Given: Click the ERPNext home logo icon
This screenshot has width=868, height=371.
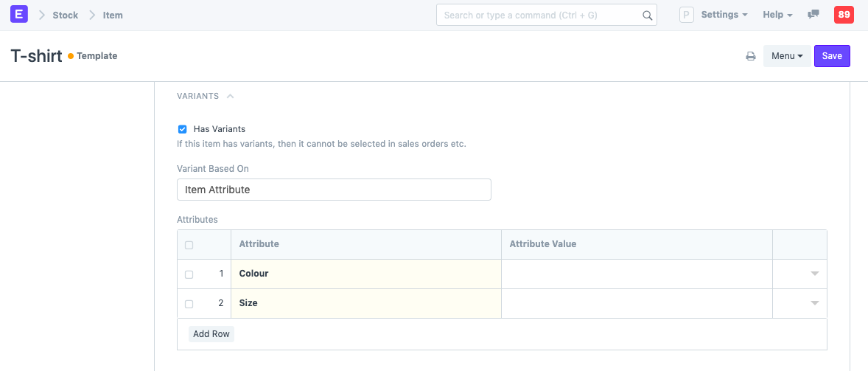Looking at the screenshot, I should 20,15.
